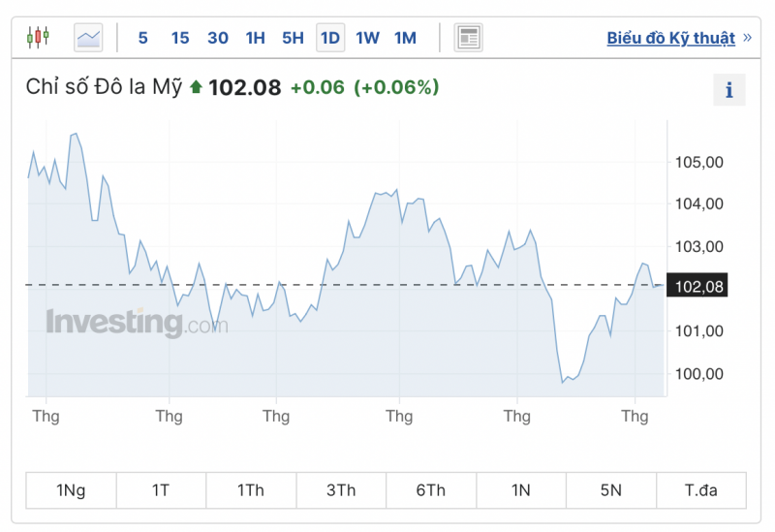Open the news overlay icon

[468, 38]
